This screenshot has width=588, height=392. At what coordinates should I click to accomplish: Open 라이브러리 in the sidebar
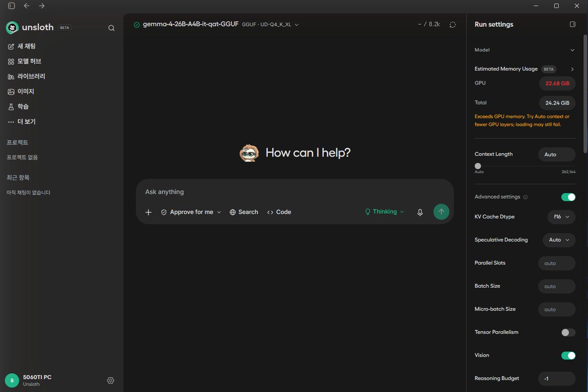click(27, 76)
